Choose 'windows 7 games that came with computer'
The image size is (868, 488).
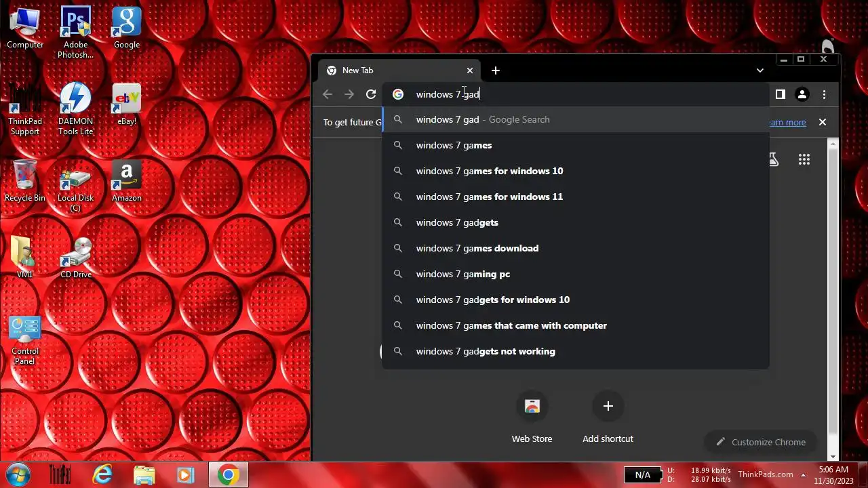click(576, 325)
